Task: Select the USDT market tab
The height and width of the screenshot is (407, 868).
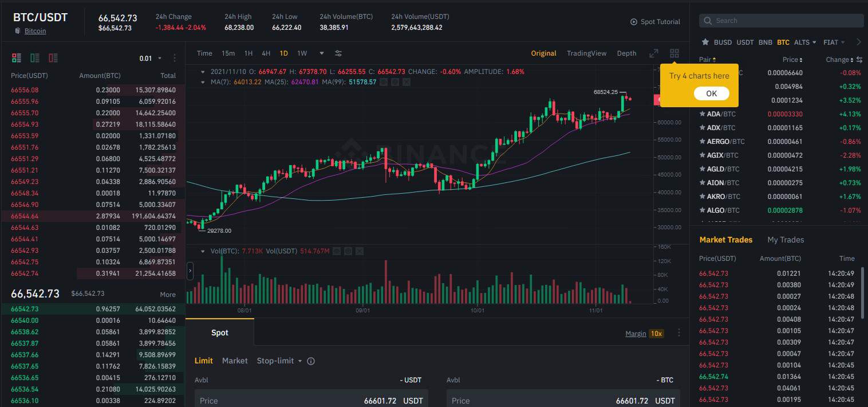Action: tap(745, 42)
